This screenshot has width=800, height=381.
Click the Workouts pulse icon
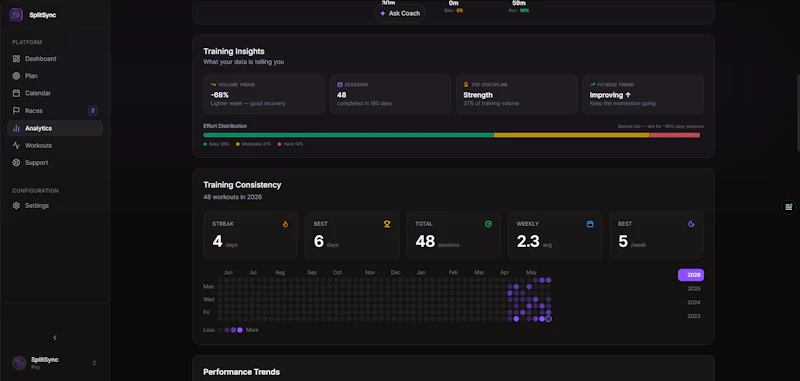point(16,145)
